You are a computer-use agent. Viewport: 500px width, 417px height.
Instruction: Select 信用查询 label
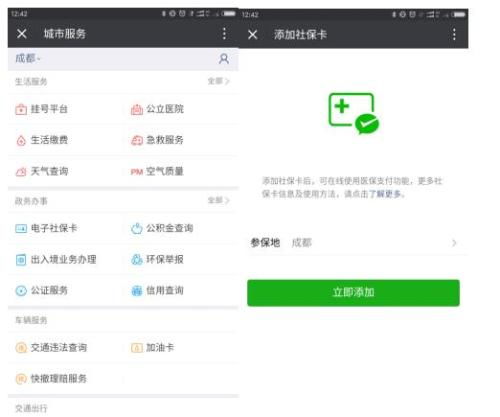(x=165, y=290)
